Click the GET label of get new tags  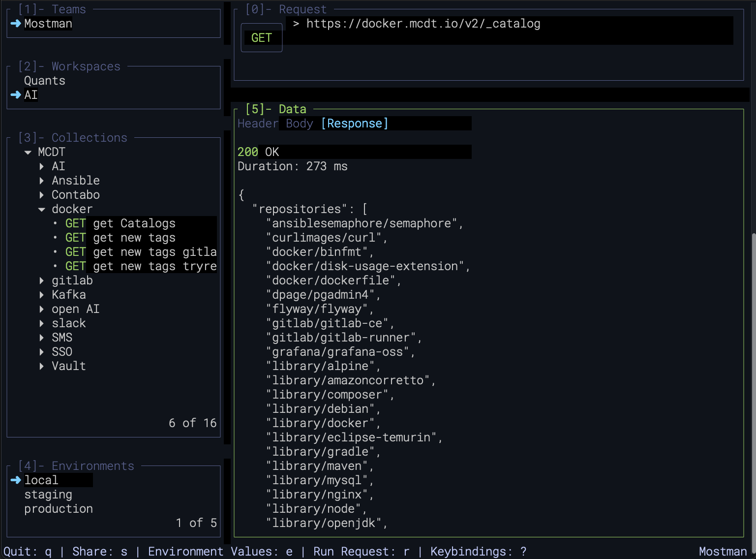[x=75, y=237]
